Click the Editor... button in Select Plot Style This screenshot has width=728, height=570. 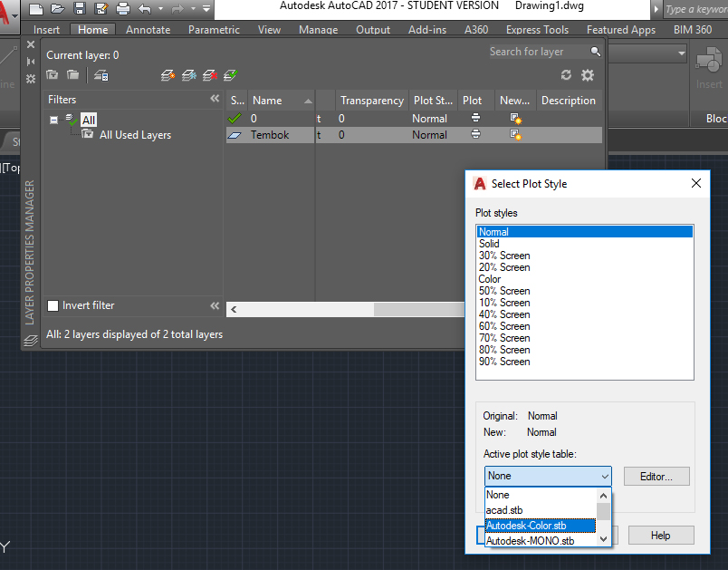coord(656,476)
